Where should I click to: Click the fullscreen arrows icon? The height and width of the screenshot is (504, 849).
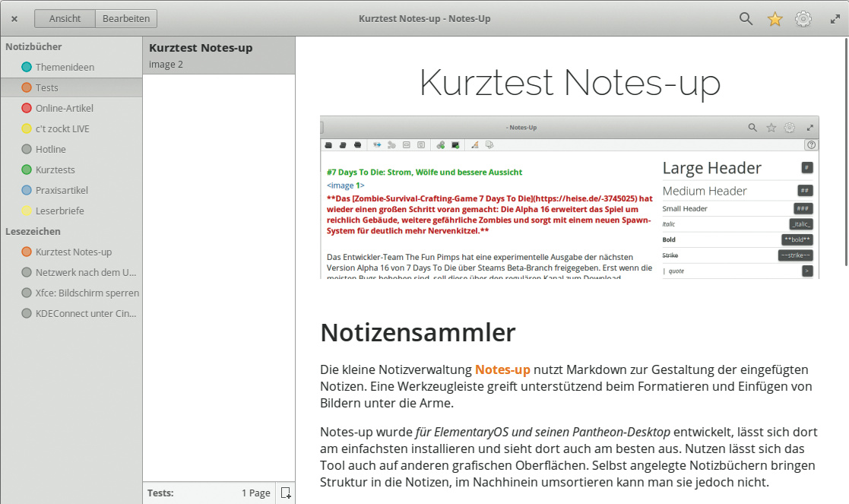835,19
